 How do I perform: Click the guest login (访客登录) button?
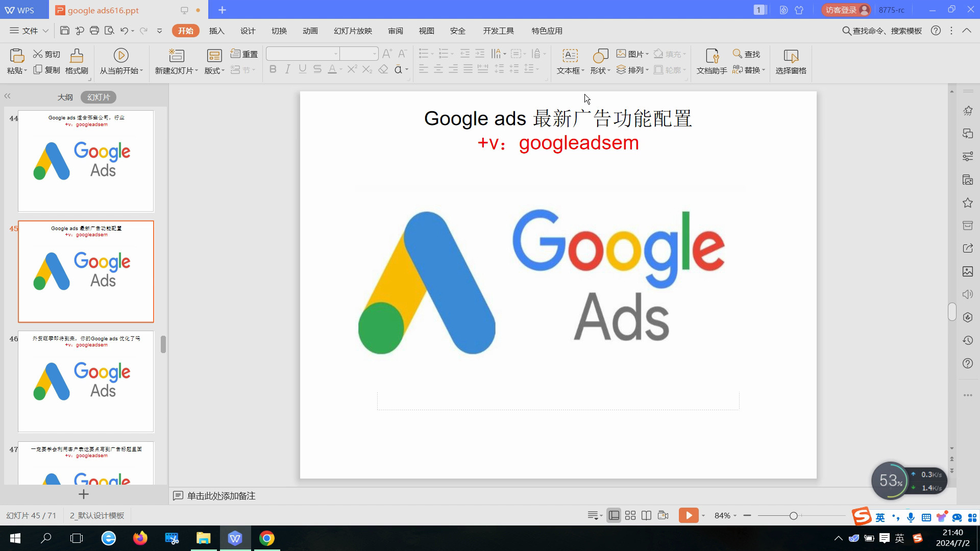coord(846,10)
